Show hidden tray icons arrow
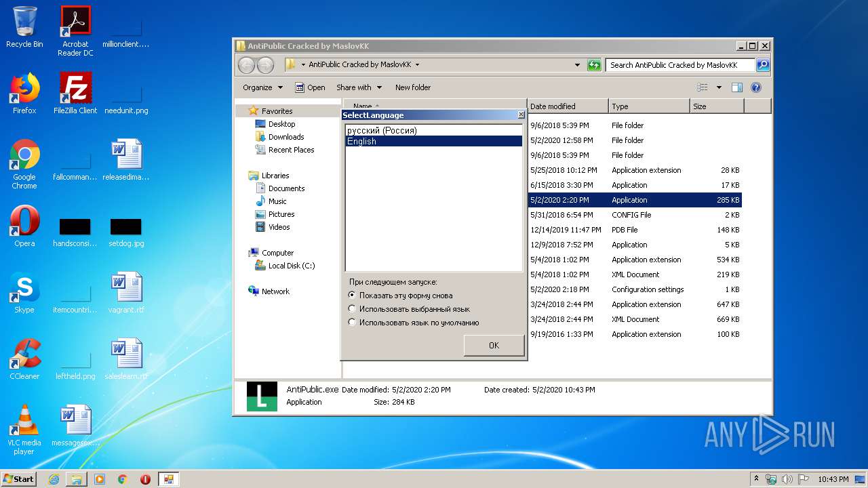868x488 pixels. pyautogui.click(x=756, y=479)
